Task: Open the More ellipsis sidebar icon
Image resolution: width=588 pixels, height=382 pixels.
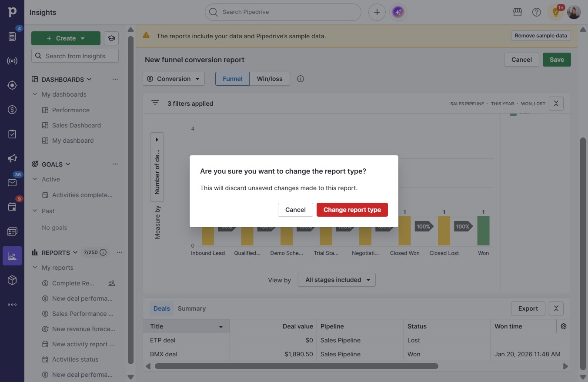Action: pos(12,305)
